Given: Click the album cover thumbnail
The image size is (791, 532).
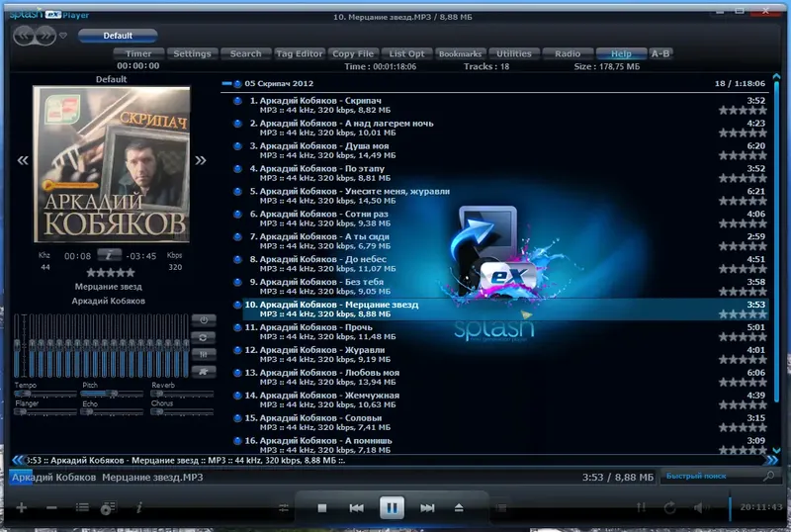Looking at the screenshot, I should coord(112,164).
